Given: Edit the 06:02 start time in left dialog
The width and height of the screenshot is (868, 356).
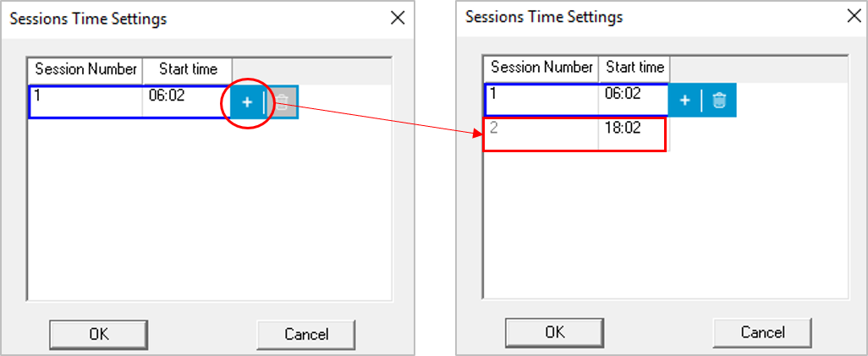Looking at the screenshot, I should point(187,101).
